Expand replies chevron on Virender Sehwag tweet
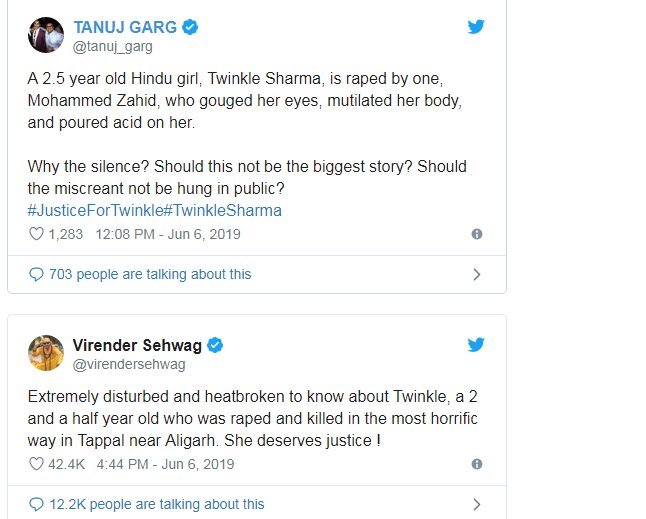646x519 pixels. click(476, 504)
